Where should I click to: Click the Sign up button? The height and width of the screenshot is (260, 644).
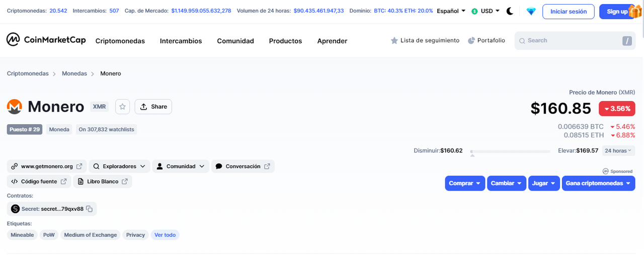point(617,12)
